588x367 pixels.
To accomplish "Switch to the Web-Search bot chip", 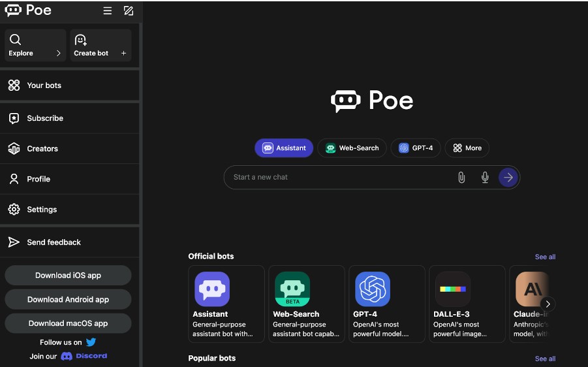I will [x=352, y=148].
